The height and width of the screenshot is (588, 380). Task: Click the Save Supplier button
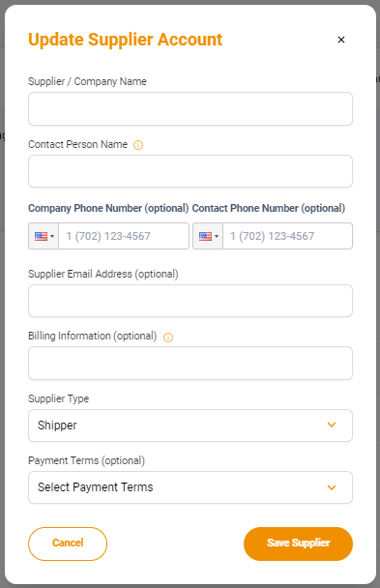click(x=299, y=544)
